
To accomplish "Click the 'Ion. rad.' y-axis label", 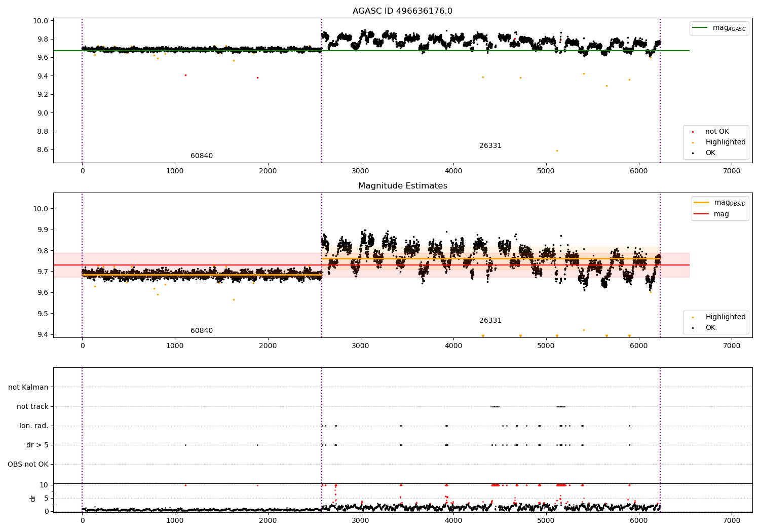I will [x=34, y=426].
